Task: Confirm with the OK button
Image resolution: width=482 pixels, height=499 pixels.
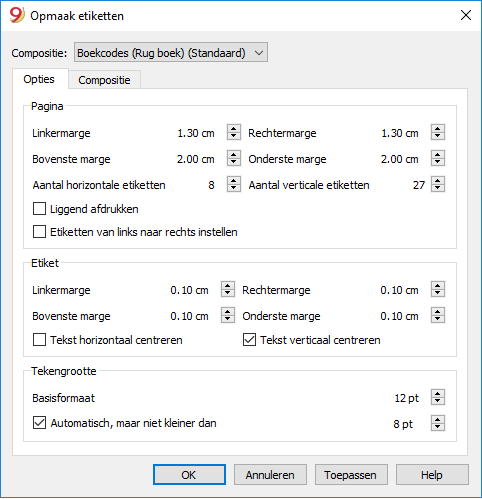Action: (189, 475)
